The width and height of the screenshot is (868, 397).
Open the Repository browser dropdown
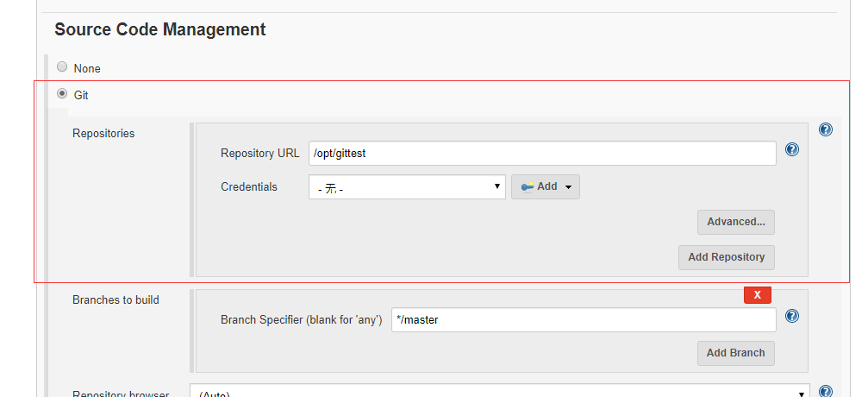(x=500, y=392)
